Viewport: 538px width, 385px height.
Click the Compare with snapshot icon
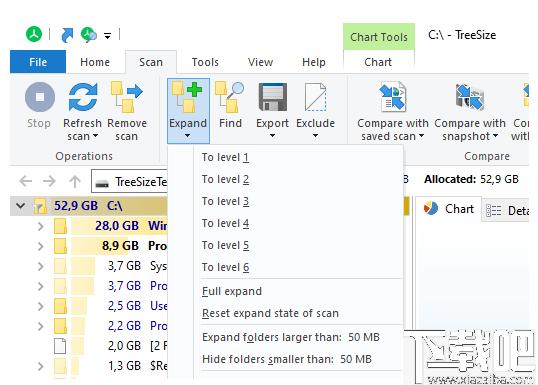coord(470,97)
